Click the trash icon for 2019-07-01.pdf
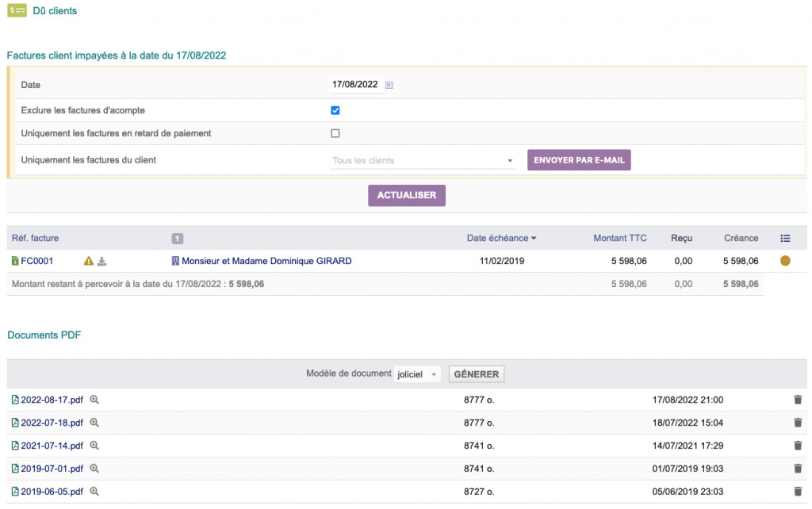This screenshot has width=812, height=509. [x=798, y=469]
